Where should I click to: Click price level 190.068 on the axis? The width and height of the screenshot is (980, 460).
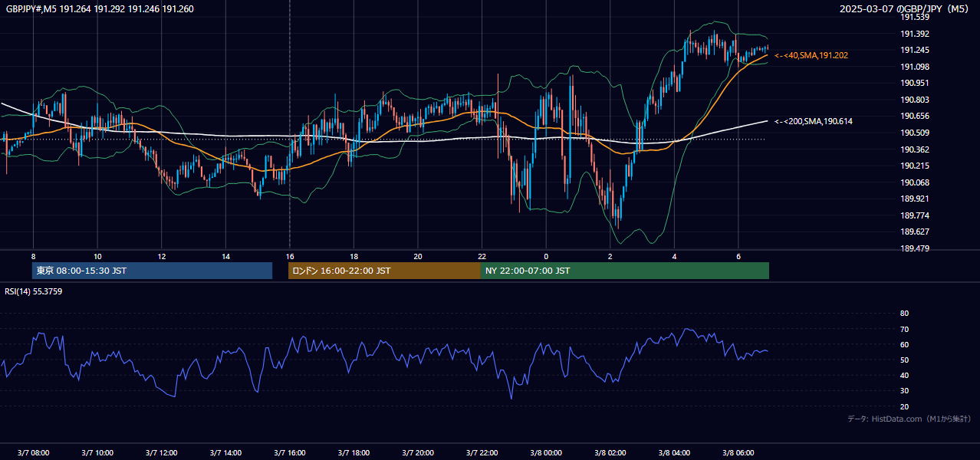click(915, 182)
